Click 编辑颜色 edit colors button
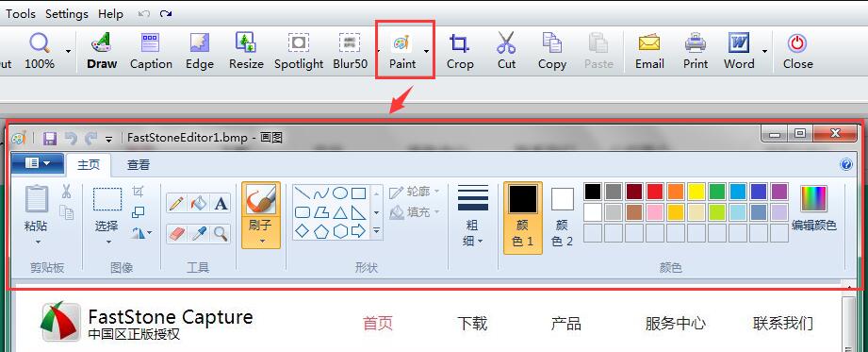The width and height of the screenshot is (868, 352). [813, 209]
